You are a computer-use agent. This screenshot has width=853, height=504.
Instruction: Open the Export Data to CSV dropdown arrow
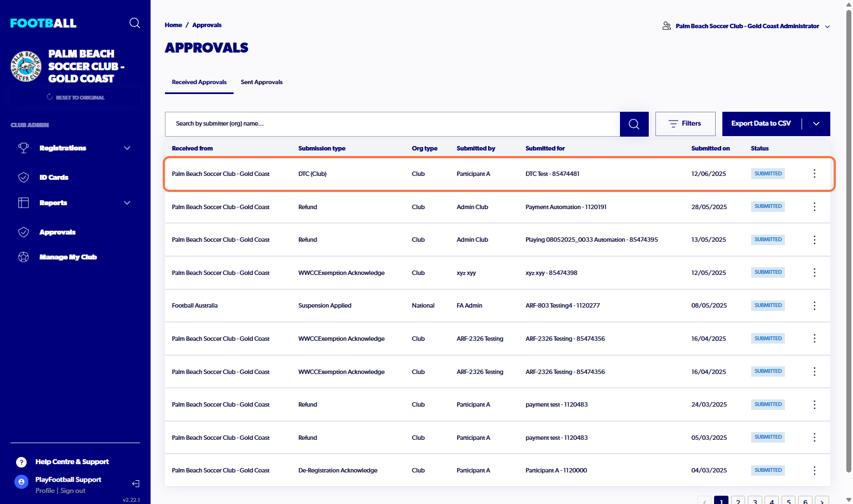(x=816, y=124)
